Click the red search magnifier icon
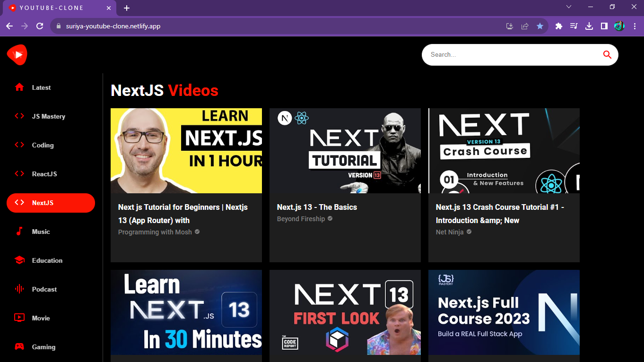 pyautogui.click(x=607, y=55)
